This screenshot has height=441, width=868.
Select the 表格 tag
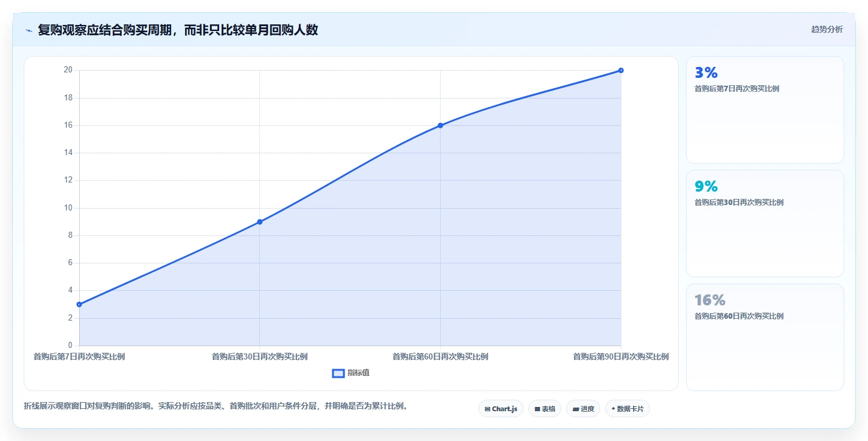pyautogui.click(x=545, y=409)
